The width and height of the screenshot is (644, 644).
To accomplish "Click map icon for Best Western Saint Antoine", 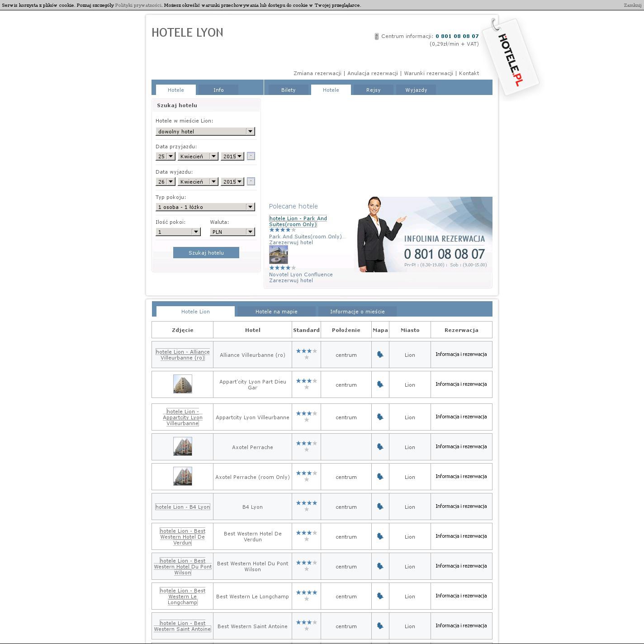I will pos(380,626).
